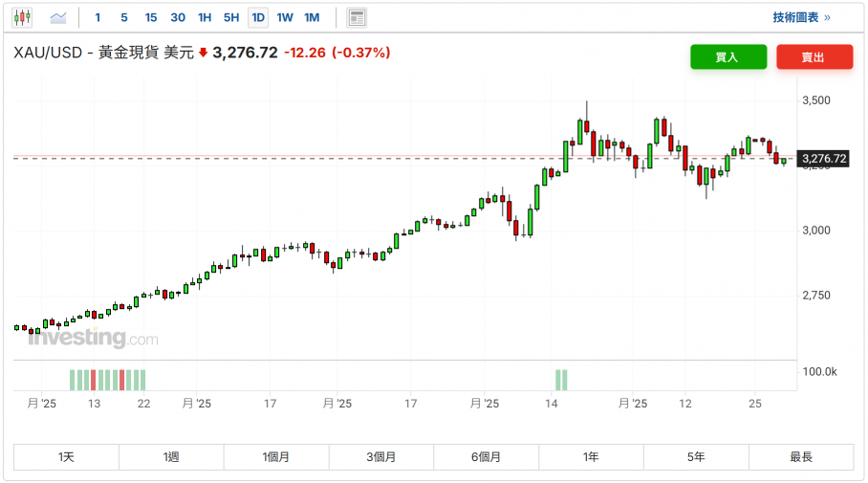Select the 1-minute interval

coord(98,17)
